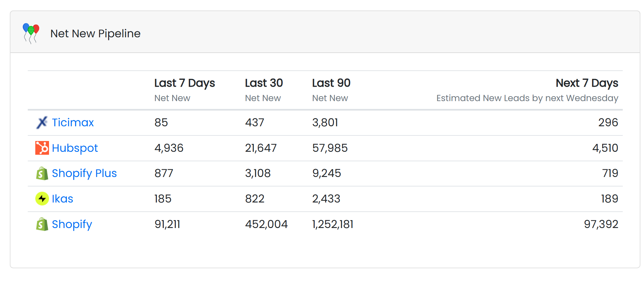Open the Hubspot link
Viewport: 644px width, 282px height.
pyautogui.click(x=75, y=148)
